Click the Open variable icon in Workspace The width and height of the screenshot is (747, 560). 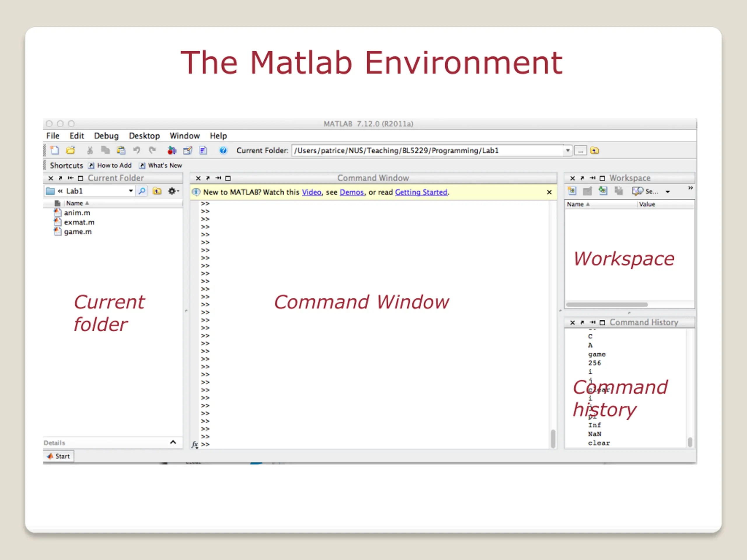(x=588, y=191)
